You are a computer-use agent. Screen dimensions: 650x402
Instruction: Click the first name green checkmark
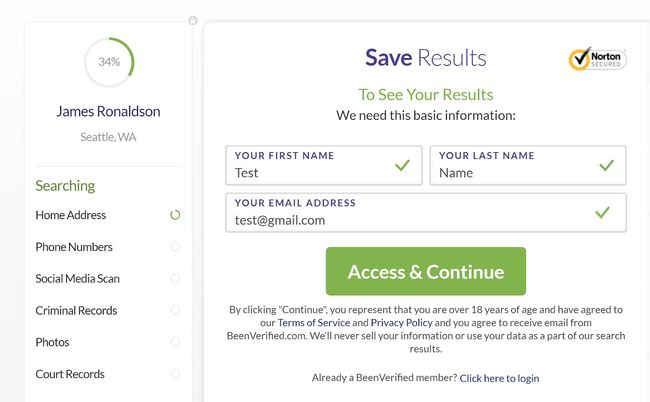402,165
